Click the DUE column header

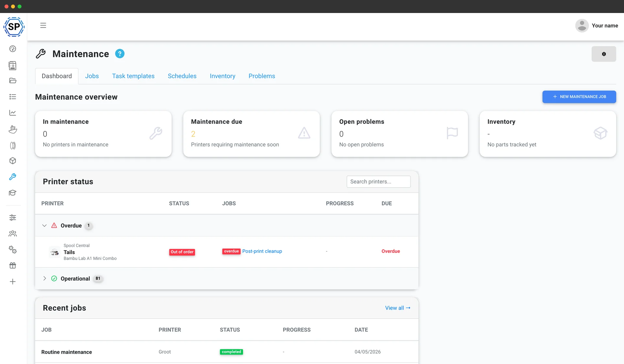point(387,203)
